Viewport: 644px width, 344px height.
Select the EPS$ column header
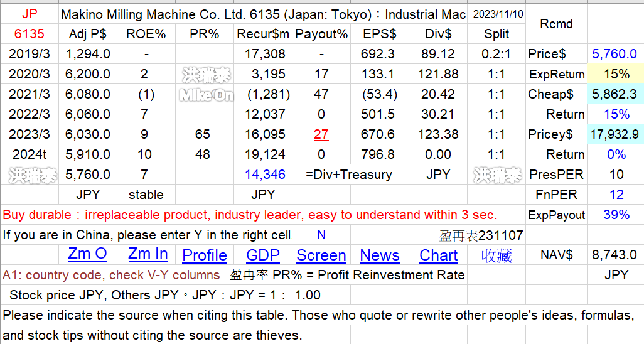tap(380, 34)
